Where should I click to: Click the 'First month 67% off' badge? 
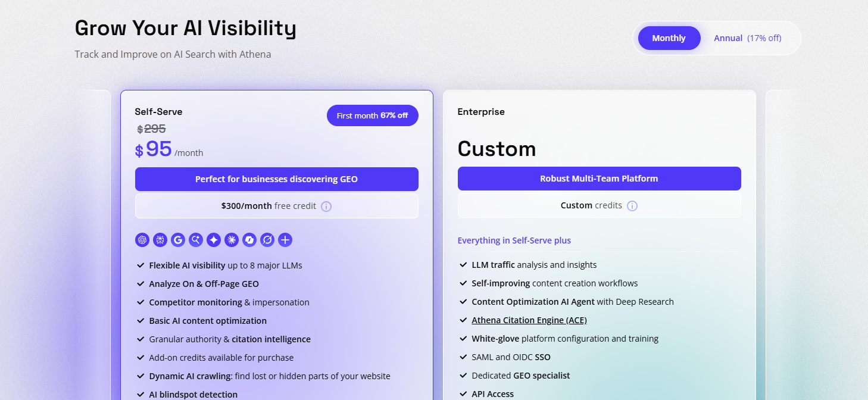pyautogui.click(x=372, y=115)
